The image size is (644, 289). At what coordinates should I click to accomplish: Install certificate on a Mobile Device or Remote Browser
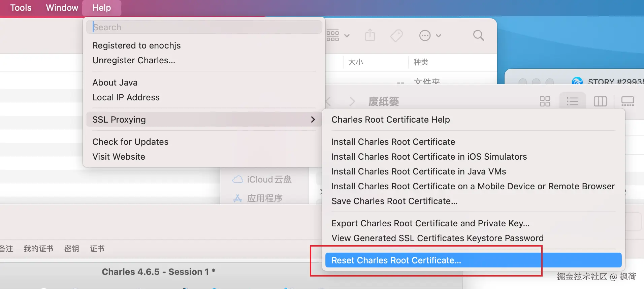pos(473,186)
